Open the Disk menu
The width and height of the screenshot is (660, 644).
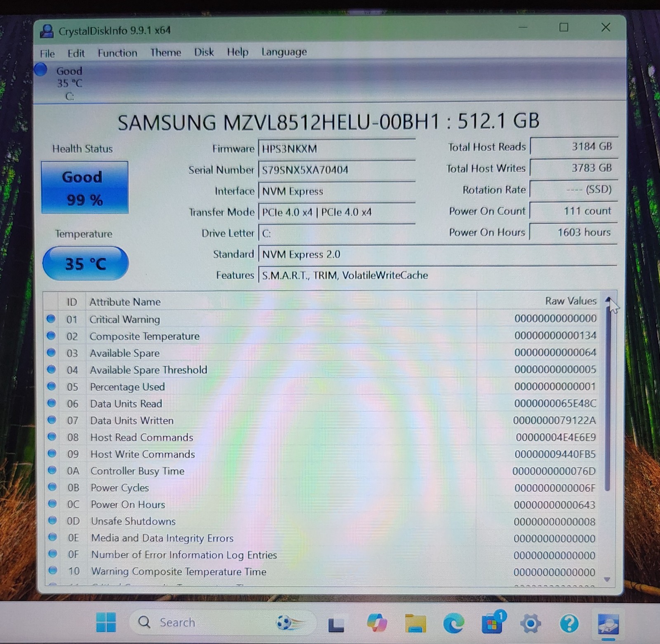(x=204, y=52)
